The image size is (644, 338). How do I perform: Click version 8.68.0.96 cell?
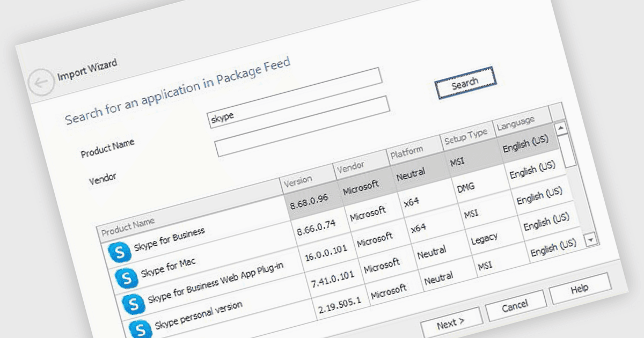tap(309, 202)
